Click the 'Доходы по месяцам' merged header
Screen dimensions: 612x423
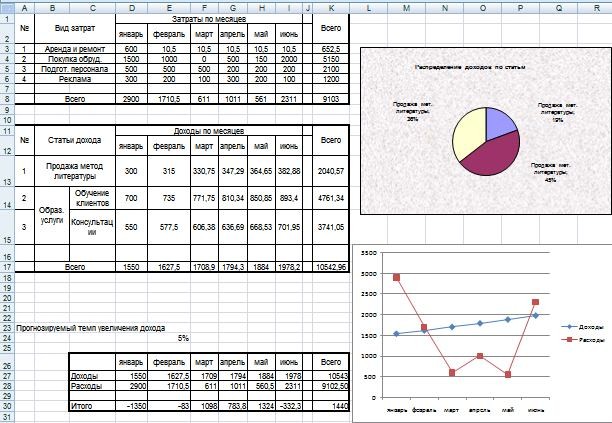click(x=209, y=131)
